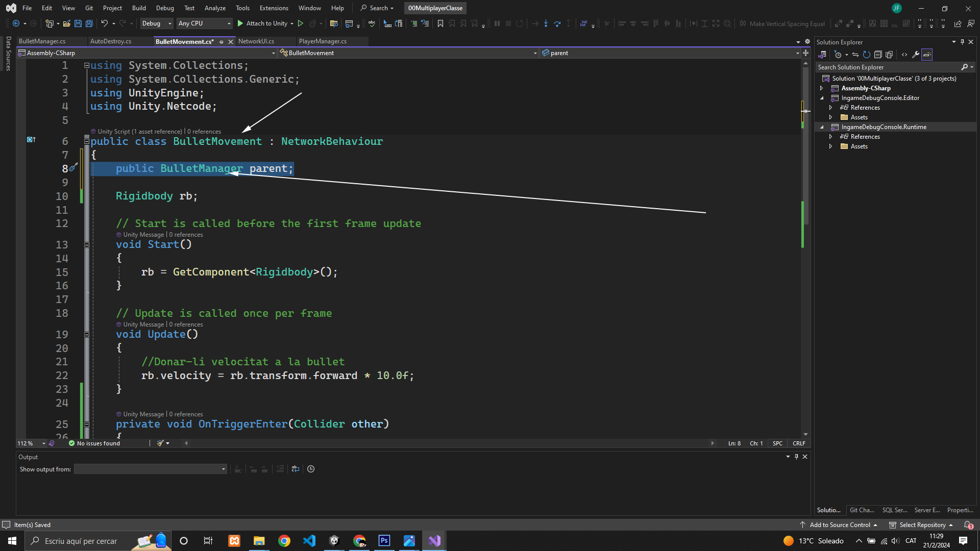Toggle word wrap in Output panel
980x551 pixels.
tap(296, 469)
